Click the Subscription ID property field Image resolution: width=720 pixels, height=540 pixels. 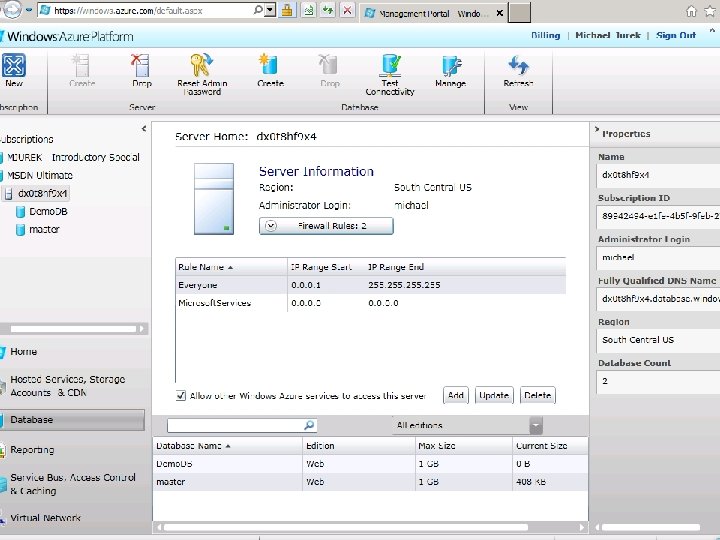[658, 216]
